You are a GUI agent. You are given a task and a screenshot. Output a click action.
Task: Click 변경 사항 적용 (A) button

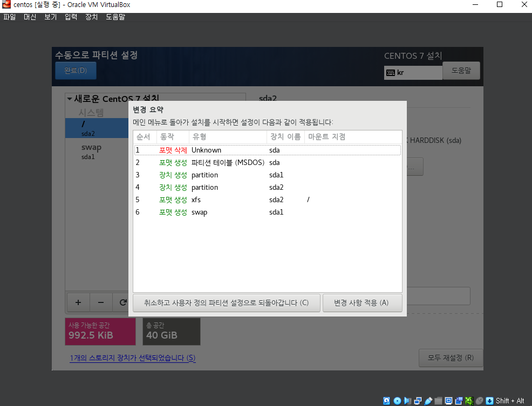click(x=362, y=303)
